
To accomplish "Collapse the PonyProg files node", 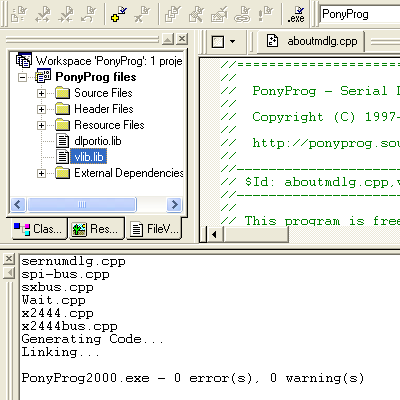I will [22, 77].
